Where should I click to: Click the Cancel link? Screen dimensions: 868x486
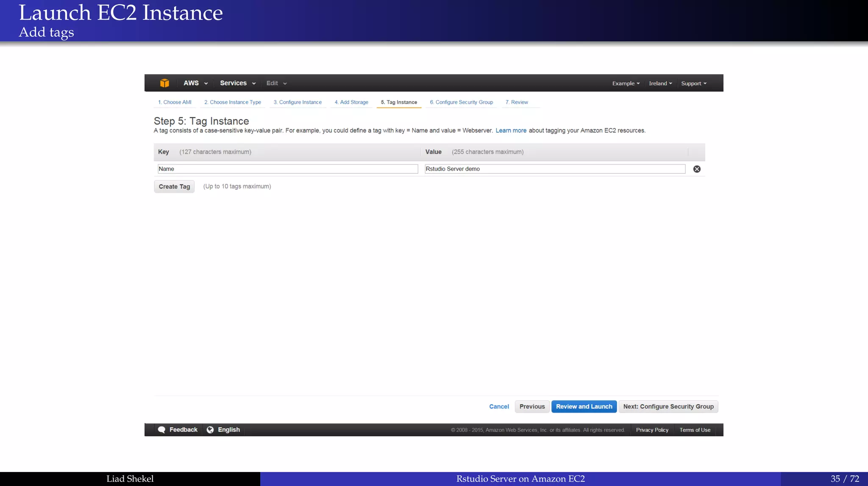tap(499, 406)
